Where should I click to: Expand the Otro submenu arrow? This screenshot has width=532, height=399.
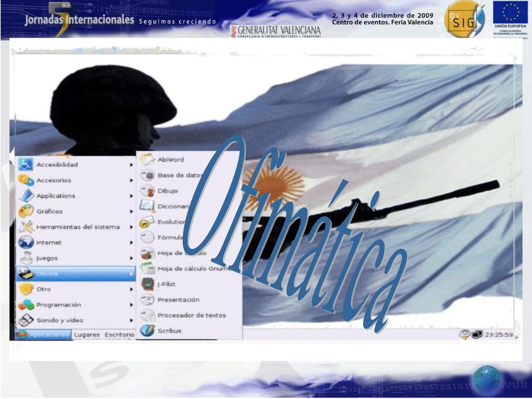(x=131, y=289)
